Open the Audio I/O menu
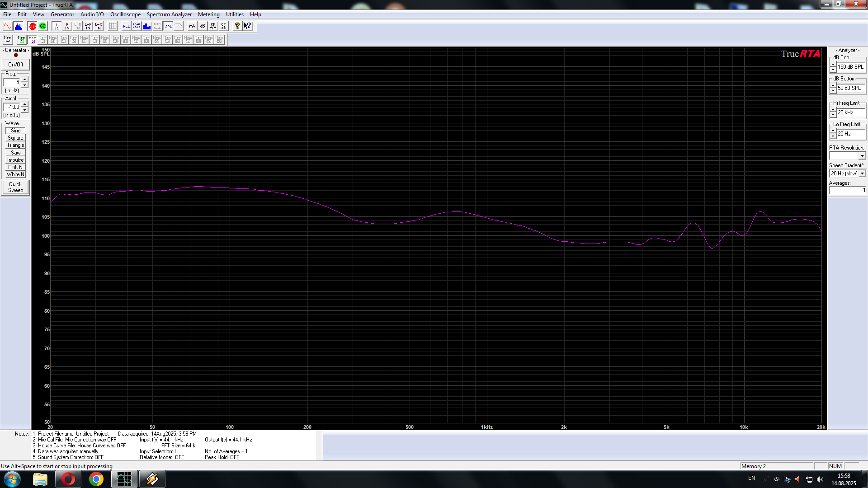 [x=92, y=14]
